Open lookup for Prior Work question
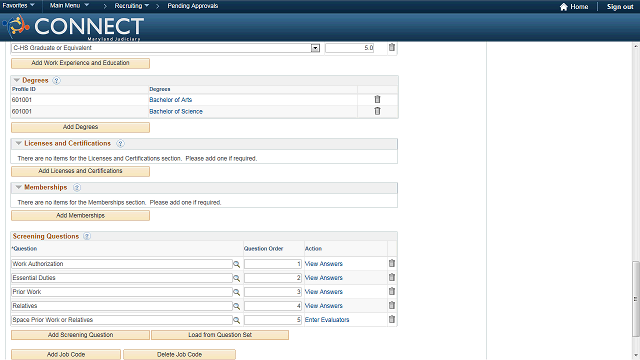Viewport: 640px width, 360px height. tap(236, 292)
